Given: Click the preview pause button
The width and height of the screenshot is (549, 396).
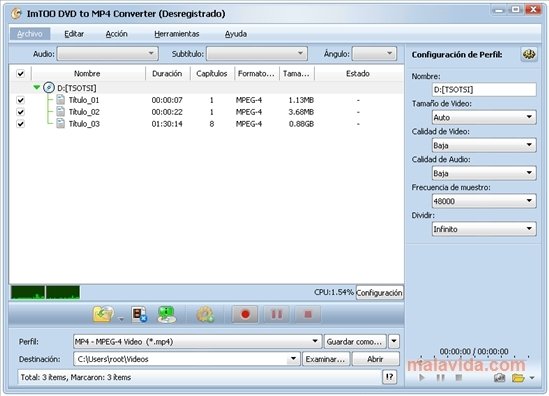Looking at the screenshot, I should pyautogui.click(x=440, y=378).
